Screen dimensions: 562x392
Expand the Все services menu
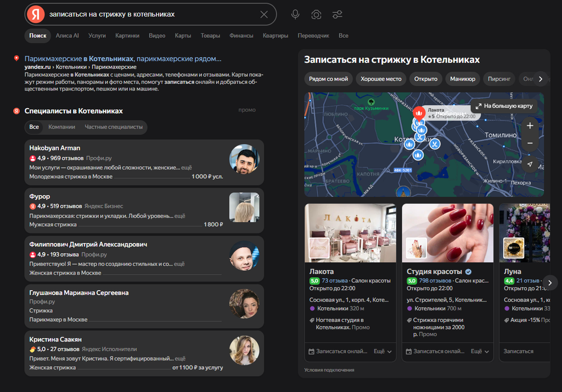click(x=344, y=36)
